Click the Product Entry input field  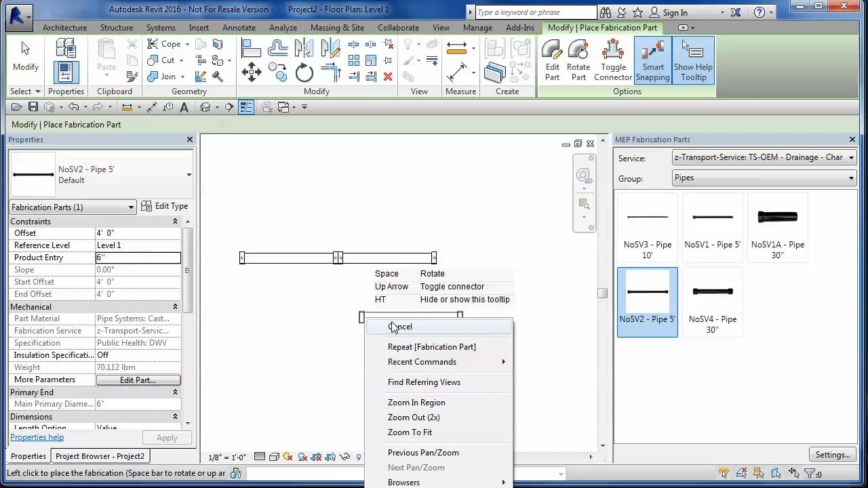(x=138, y=258)
